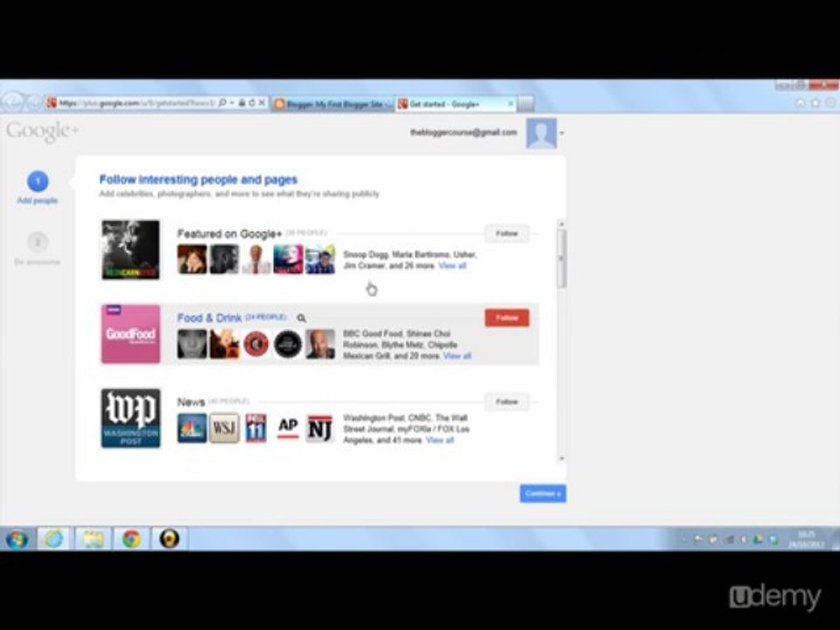Click the refresh icon in address bar
The image size is (840, 630).
[252, 103]
